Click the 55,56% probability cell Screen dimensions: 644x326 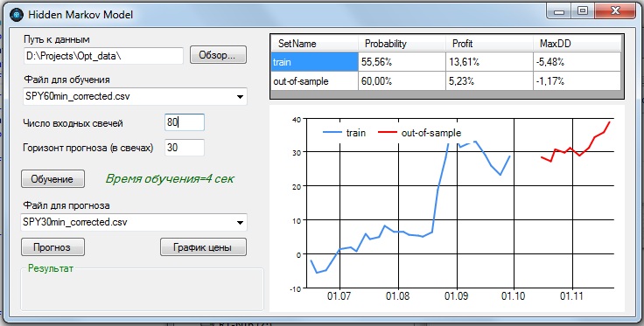tap(402, 62)
